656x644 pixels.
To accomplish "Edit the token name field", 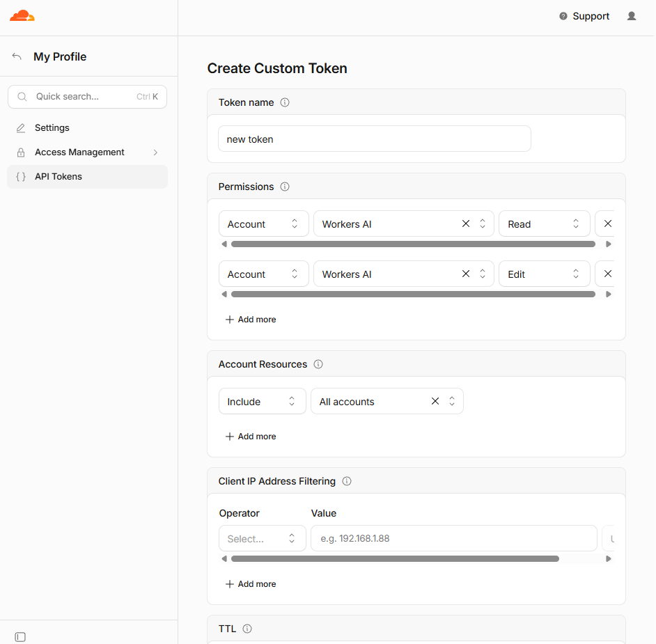I will (375, 139).
